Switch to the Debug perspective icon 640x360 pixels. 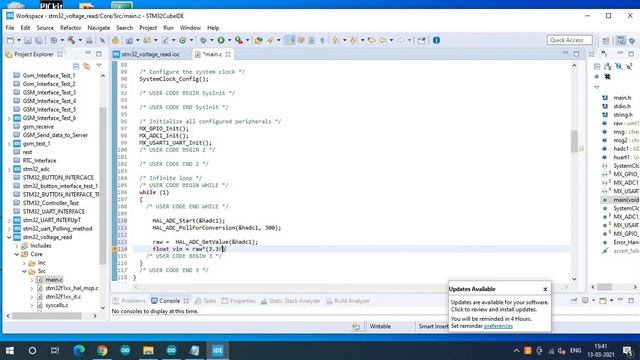[x=632, y=40]
